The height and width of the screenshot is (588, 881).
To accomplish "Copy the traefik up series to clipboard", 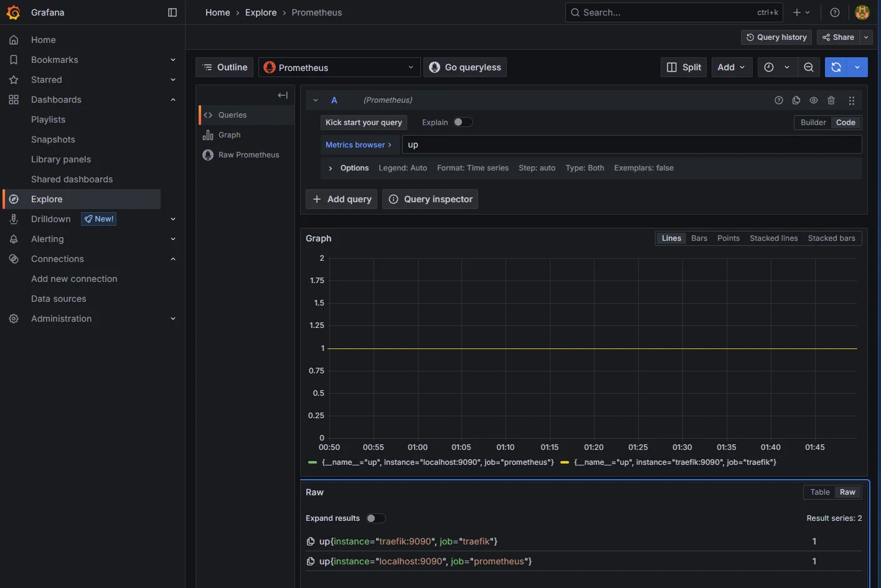I will coord(311,541).
